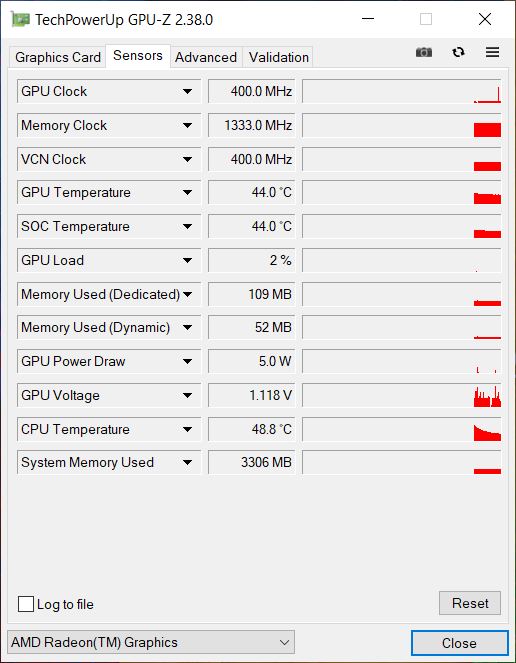
Task: Click the GPU Voltage history graph
Action: (x=402, y=395)
